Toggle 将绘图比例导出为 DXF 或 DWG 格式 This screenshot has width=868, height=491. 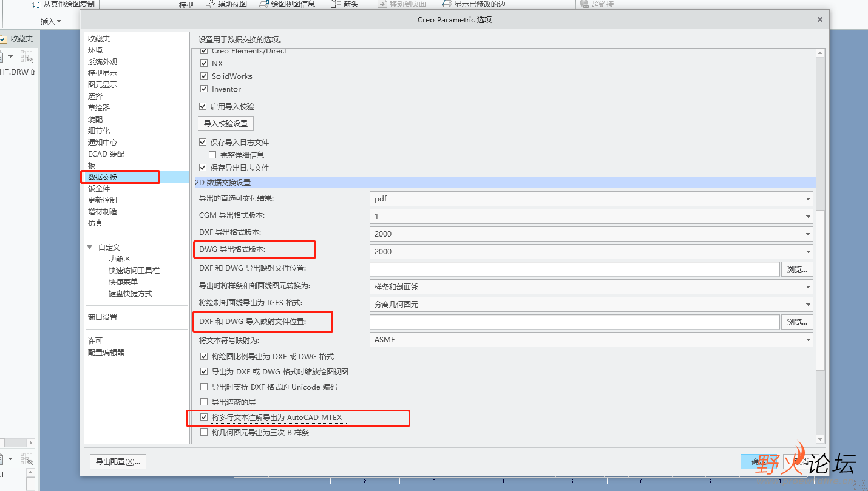(x=204, y=356)
